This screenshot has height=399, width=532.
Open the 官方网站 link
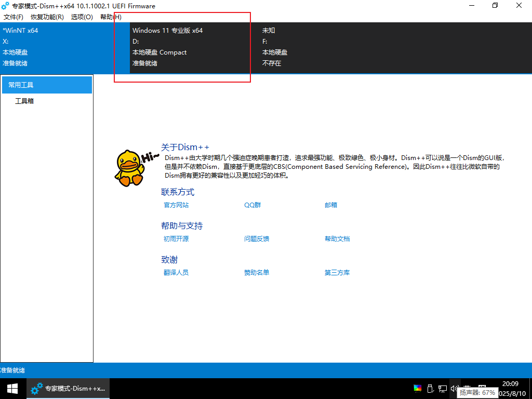[176, 205]
